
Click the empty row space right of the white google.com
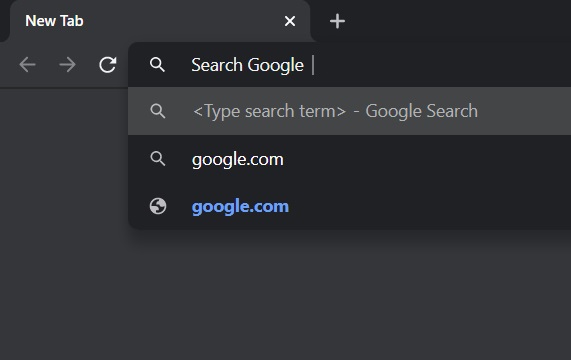click(x=428, y=159)
